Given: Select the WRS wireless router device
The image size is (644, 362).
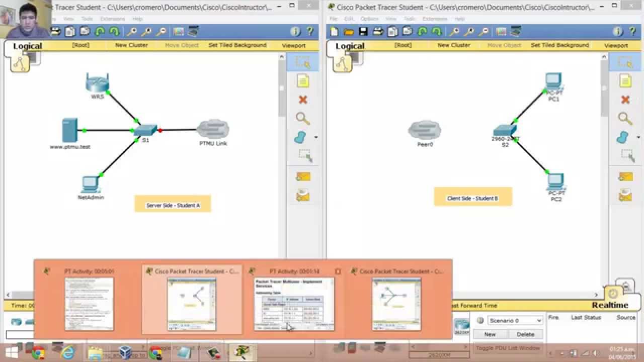Looking at the screenshot, I should pyautogui.click(x=97, y=83).
